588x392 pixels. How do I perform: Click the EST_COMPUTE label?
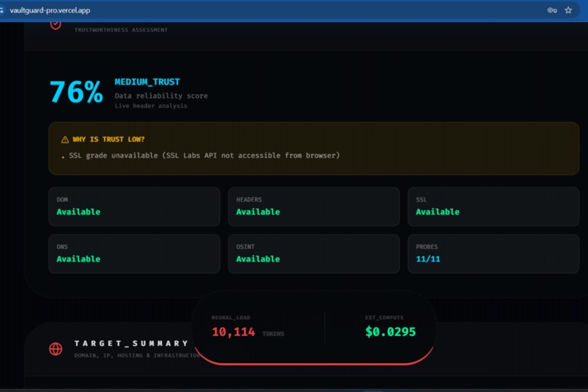(384, 318)
